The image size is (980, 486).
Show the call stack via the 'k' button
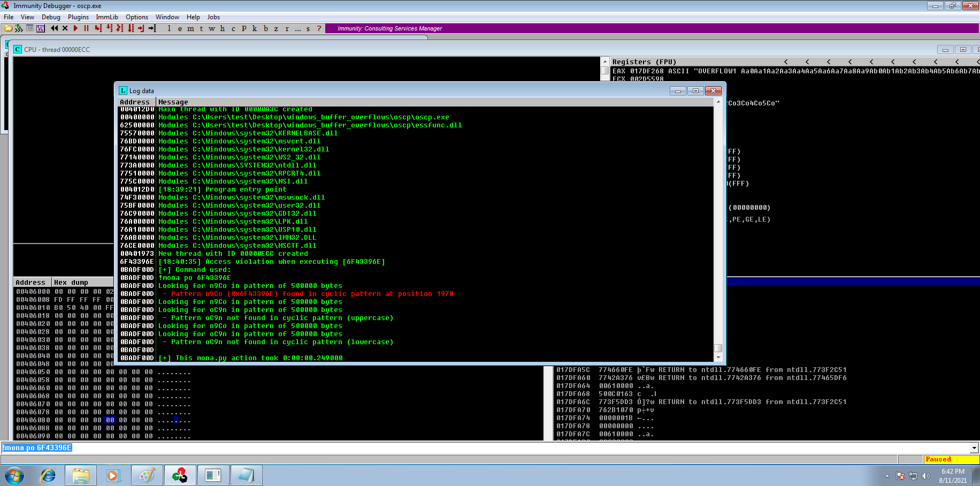click(255, 28)
